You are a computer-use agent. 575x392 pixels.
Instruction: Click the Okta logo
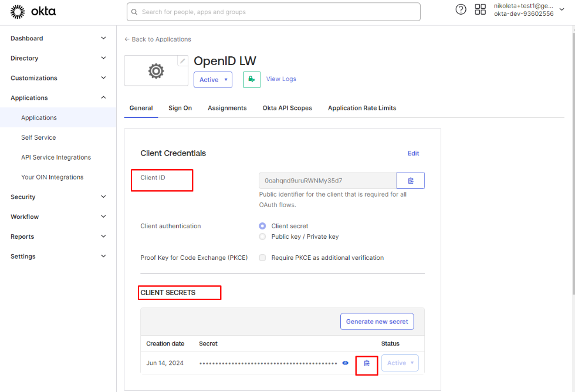(33, 12)
